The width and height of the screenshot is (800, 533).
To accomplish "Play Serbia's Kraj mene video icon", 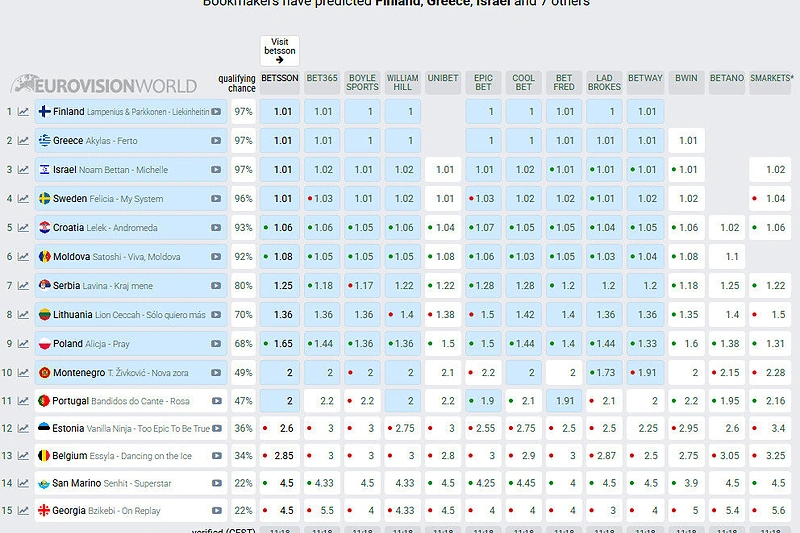I will [x=216, y=286].
